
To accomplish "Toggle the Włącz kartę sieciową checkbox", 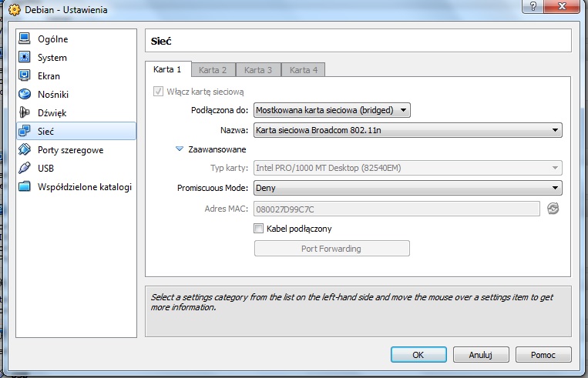I will click(x=159, y=92).
